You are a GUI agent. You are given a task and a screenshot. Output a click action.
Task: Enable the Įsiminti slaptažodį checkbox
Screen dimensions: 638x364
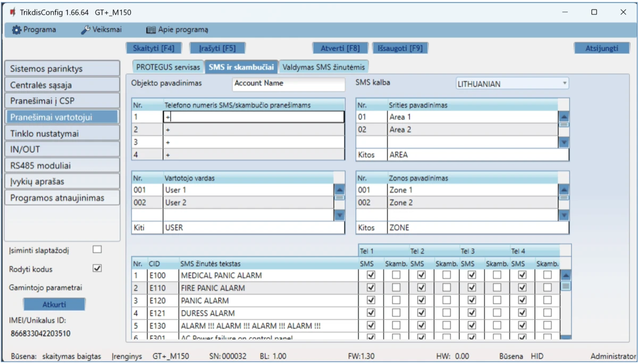pyautogui.click(x=97, y=249)
